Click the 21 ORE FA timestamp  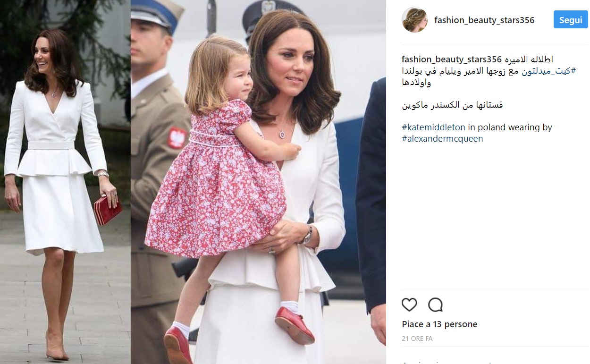pos(417,339)
